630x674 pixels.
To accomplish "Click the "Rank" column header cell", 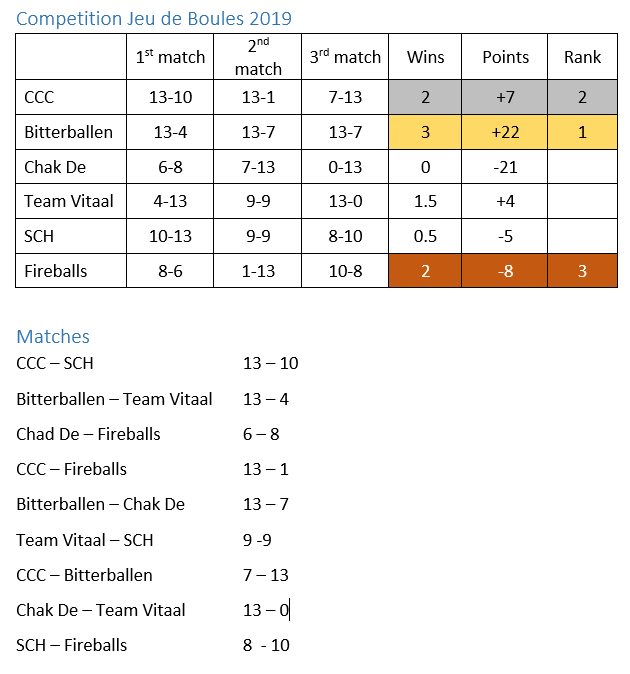I will [x=582, y=57].
